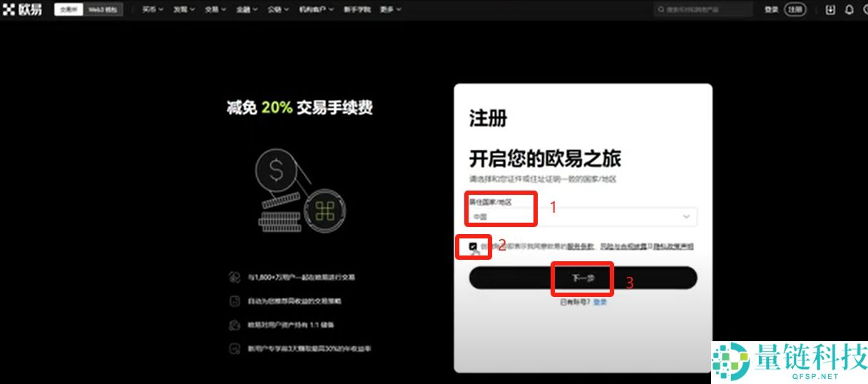The height and width of the screenshot is (384, 868).
Task: Open the 风险与合规披露 link
Action: [623, 246]
